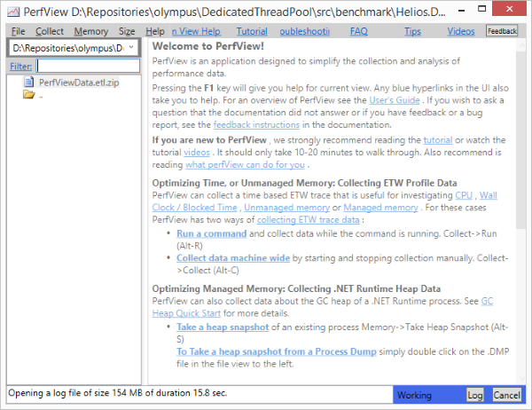This screenshot has width=532, height=410.
Task: Open the File menu
Action: point(18,31)
